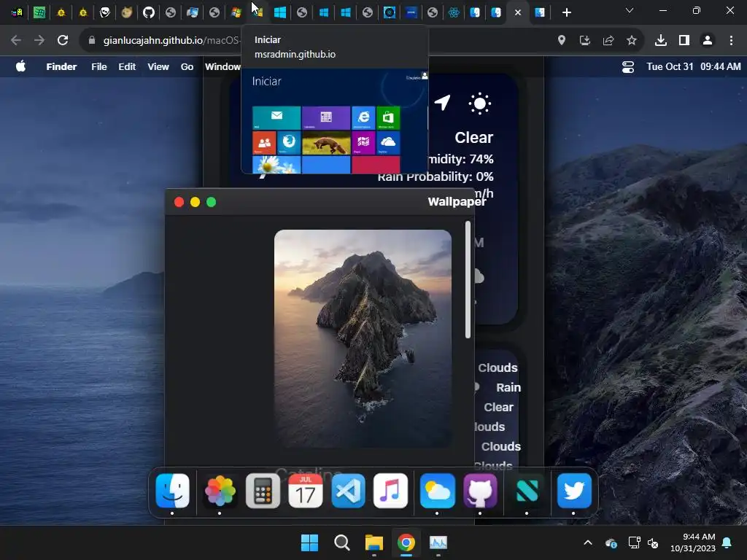
Task: Open Windows taskbar Search
Action: (x=341, y=542)
